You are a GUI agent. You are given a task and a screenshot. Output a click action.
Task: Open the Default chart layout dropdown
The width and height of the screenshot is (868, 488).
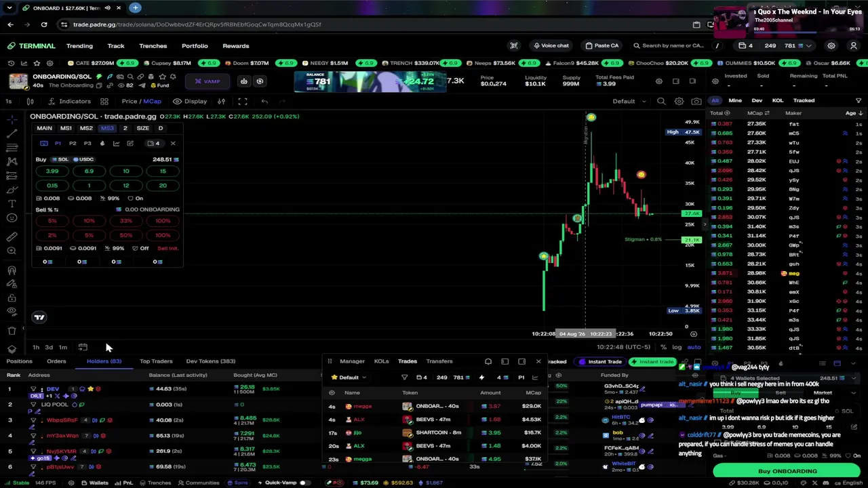click(629, 102)
